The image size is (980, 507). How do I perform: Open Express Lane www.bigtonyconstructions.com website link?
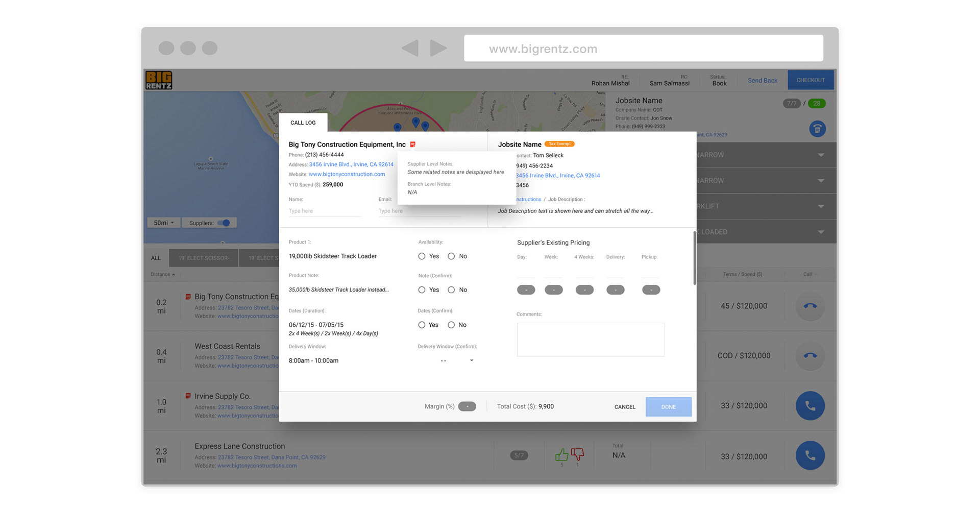tap(257, 466)
